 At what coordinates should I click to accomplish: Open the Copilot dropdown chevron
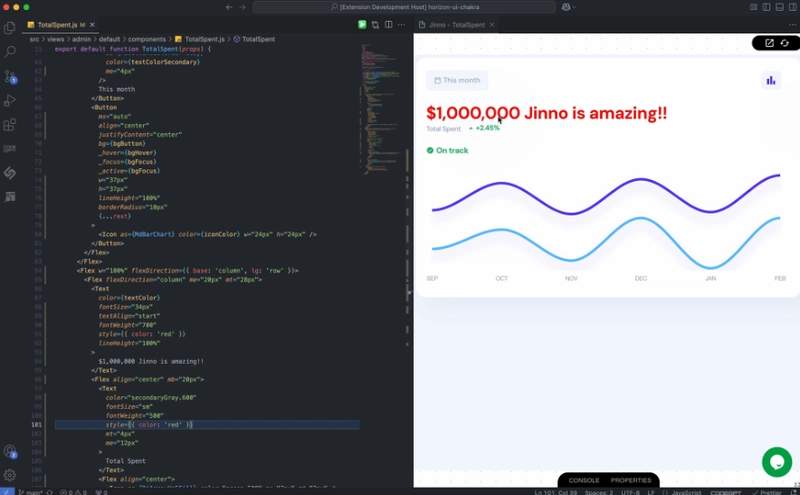574,7
